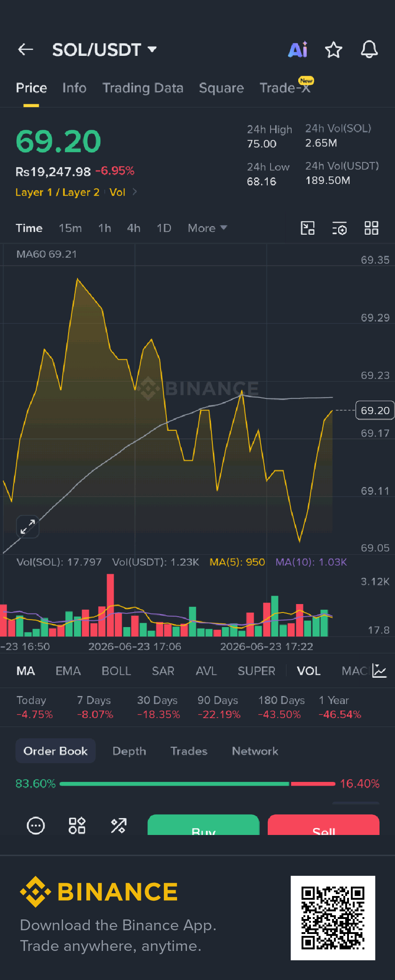Tap the Today -4.75% change
The image size is (395, 980).
coord(34,707)
